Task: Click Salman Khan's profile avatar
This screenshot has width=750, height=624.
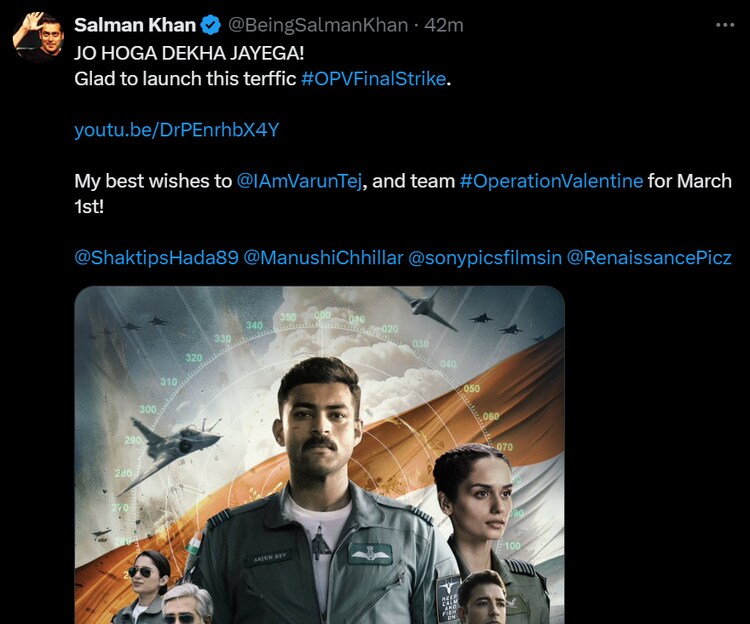Action: pyautogui.click(x=36, y=38)
